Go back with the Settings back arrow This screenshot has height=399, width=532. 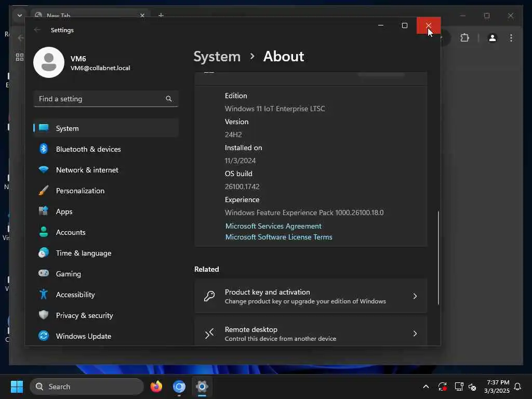[37, 30]
